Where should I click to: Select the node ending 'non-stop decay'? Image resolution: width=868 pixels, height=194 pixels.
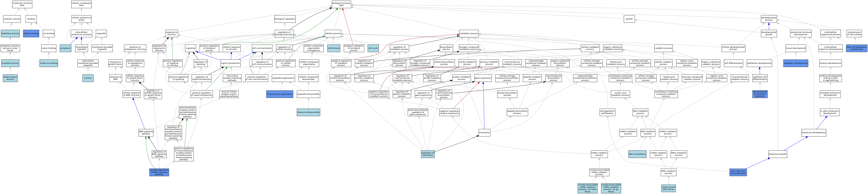[588, 188]
